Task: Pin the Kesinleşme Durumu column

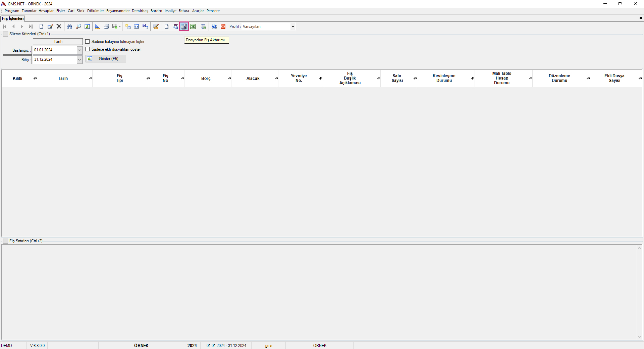Action: [x=473, y=79]
